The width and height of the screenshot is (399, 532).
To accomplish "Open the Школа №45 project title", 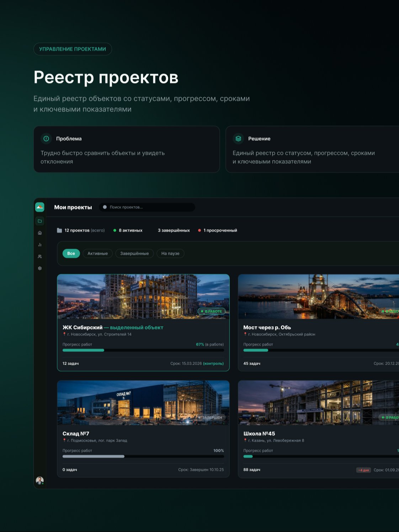I will [x=259, y=434].
